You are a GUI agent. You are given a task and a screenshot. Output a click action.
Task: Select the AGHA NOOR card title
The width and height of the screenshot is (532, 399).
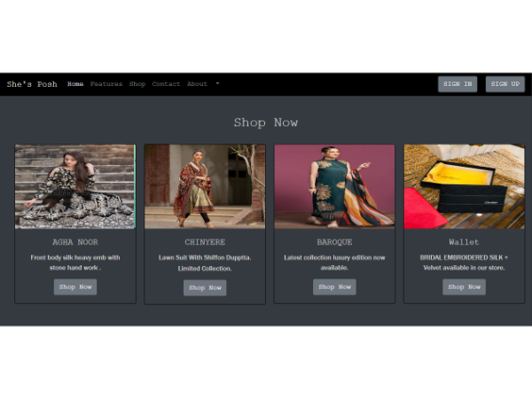click(75, 242)
